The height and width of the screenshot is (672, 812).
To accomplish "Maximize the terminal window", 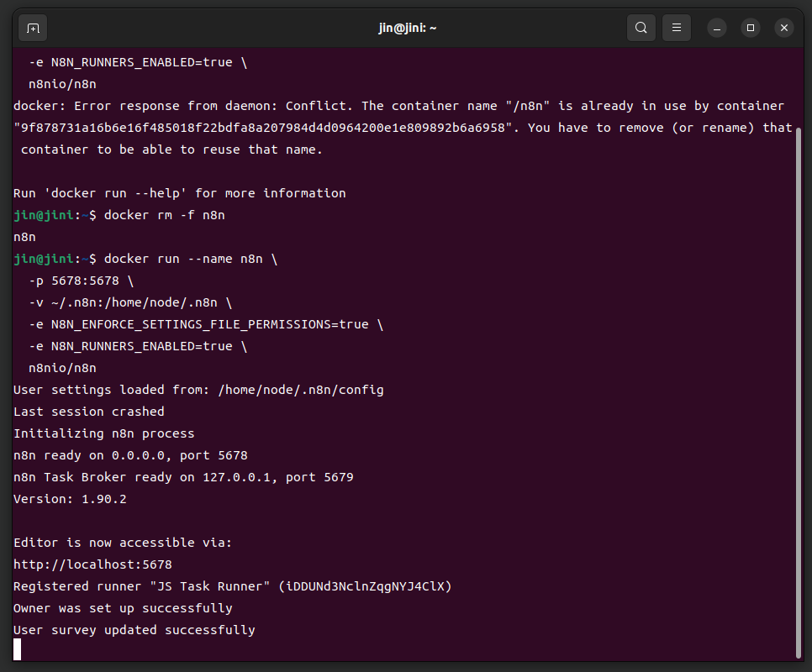I will point(751,28).
